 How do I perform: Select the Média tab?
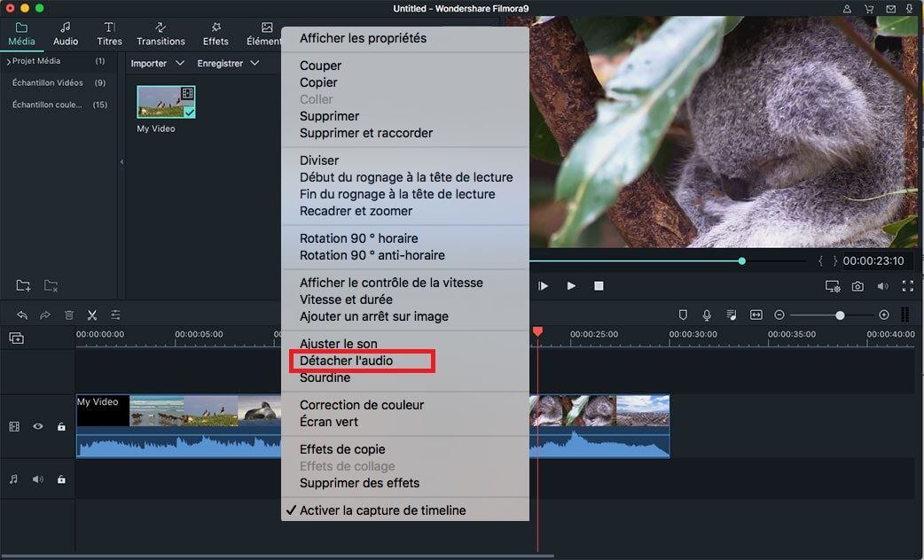(x=21, y=35)
